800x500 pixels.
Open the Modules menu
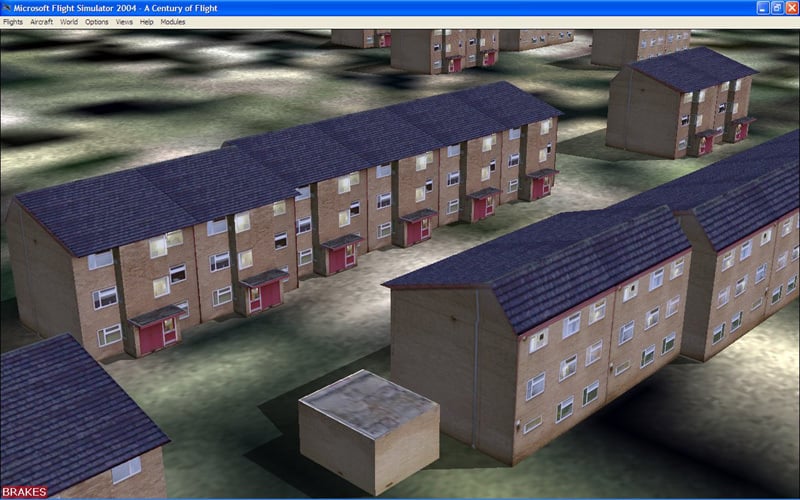[173, 22]
